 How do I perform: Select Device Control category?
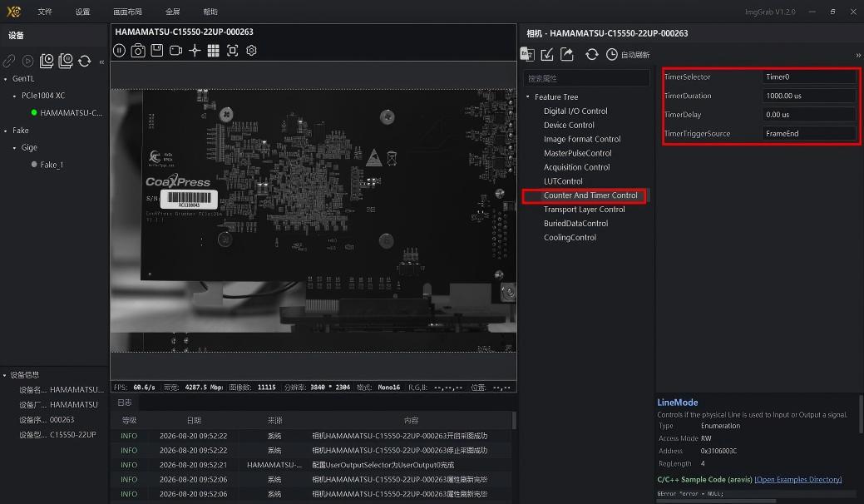coord(569,125)
